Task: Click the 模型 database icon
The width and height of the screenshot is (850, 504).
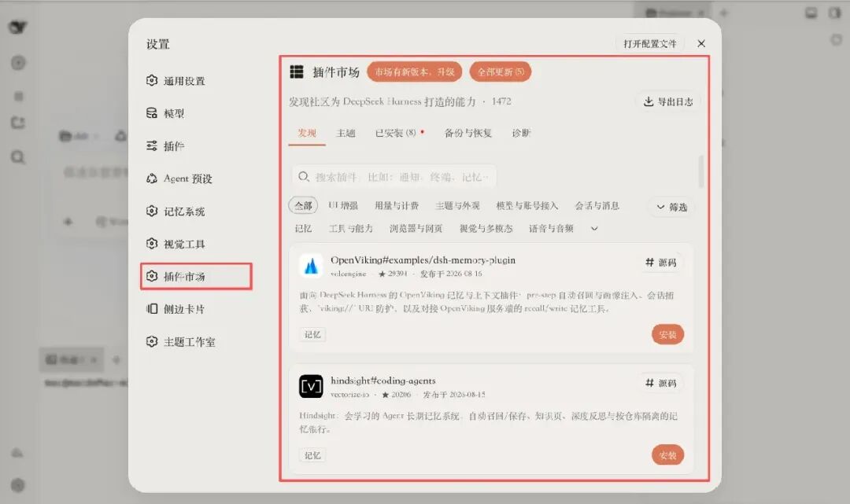Action: click(152, 113)
